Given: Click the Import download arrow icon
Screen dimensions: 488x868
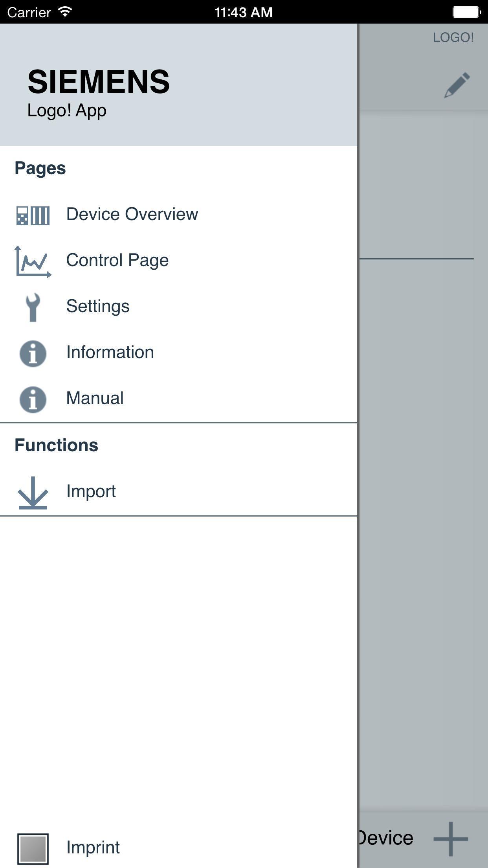Looking at the screenshot, I should [x=33, y=492].
